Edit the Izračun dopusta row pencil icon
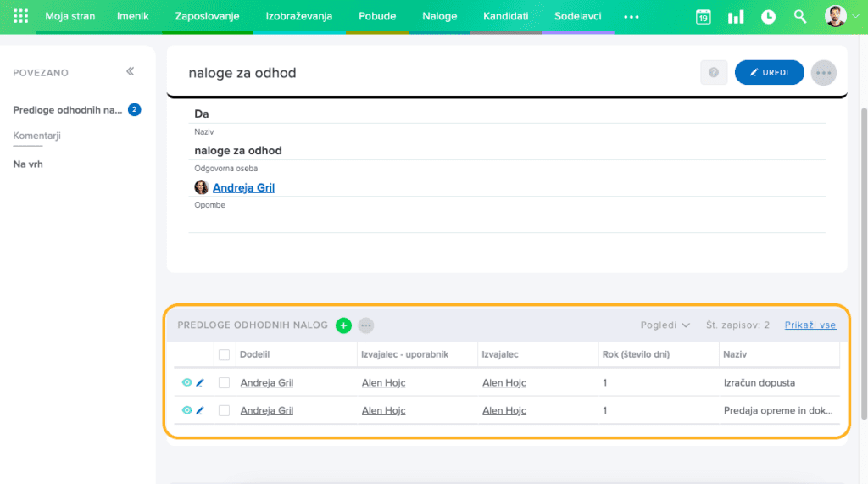 [x=200, y=383]
